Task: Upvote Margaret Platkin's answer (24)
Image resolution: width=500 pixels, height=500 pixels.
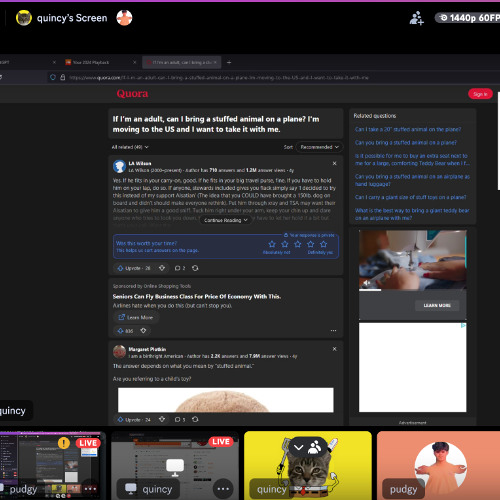Action: click(x=134, y=420)
